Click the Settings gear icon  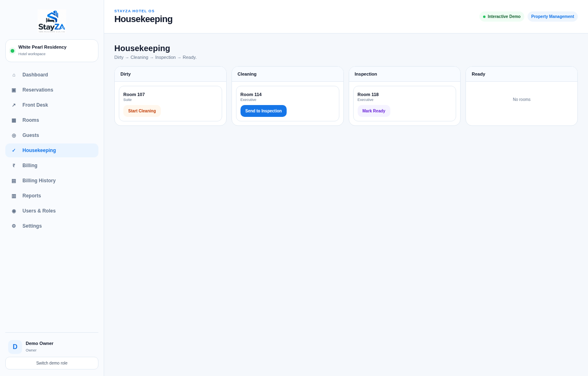[14, 226]
